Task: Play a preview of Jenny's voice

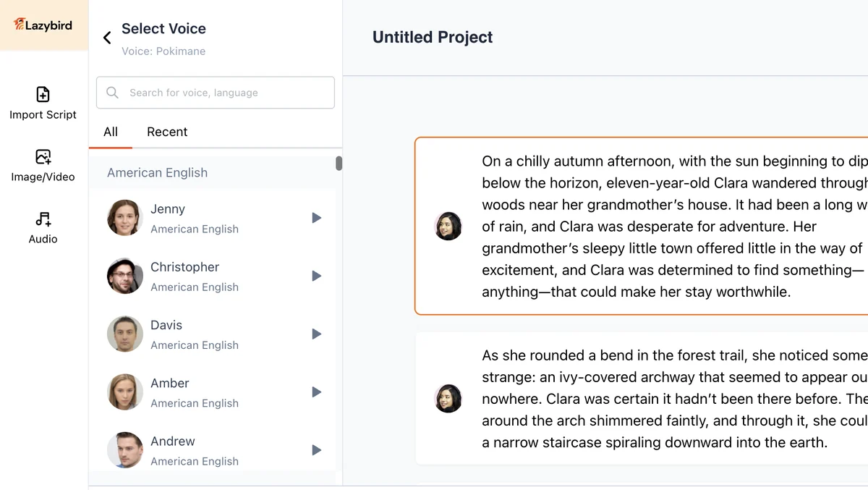Action: 316,218
